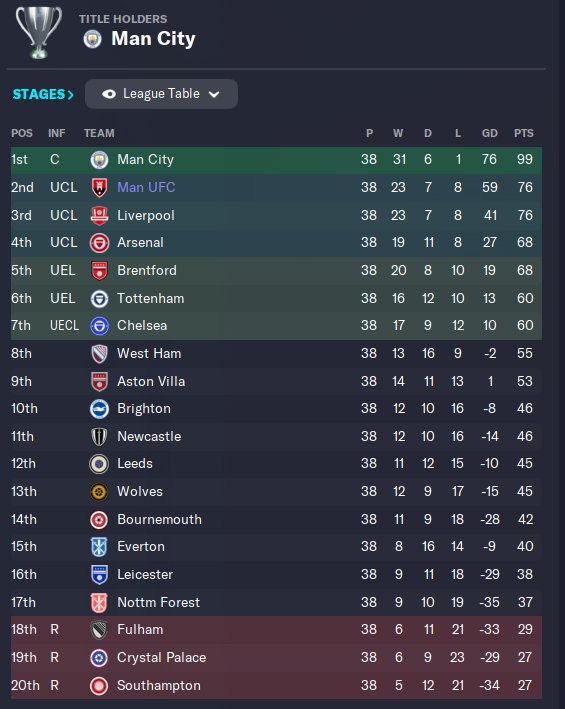
Task: Click the Wolves club badge
Action: pyautogui.click(x=99, y=492)
